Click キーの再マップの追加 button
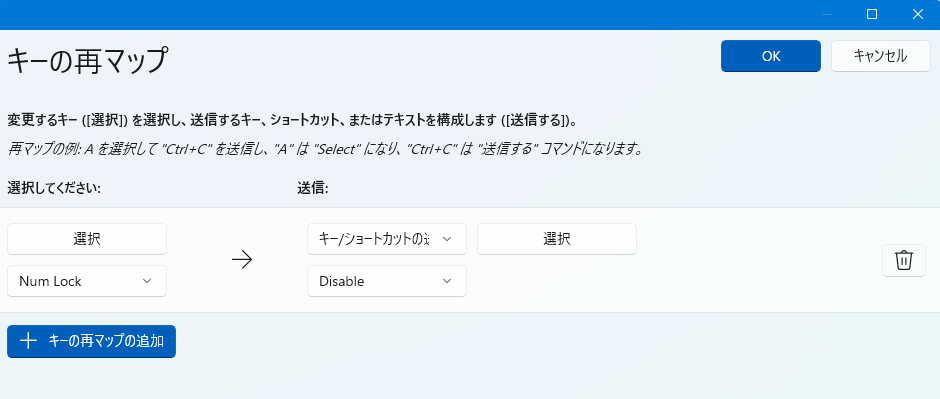 tap(91, 341)
